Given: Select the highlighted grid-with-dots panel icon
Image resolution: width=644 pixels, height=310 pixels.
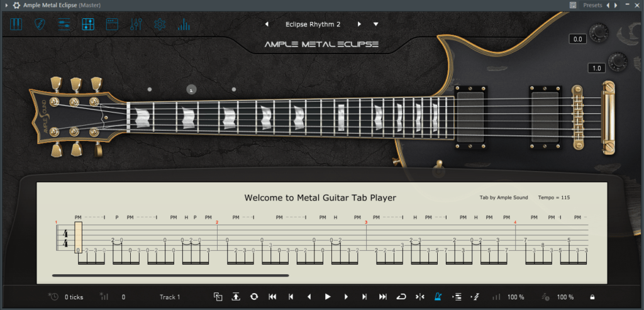Looking at the screenshot, I should (x=88, y=25).
